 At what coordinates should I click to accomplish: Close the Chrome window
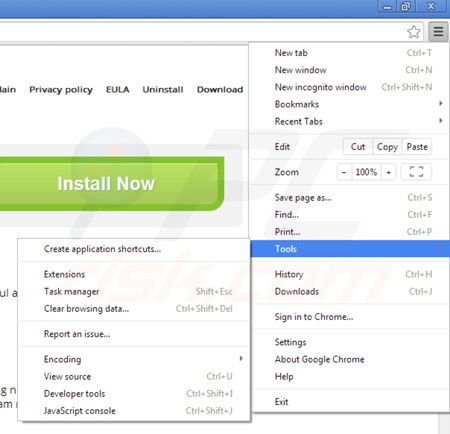point(431,6)
